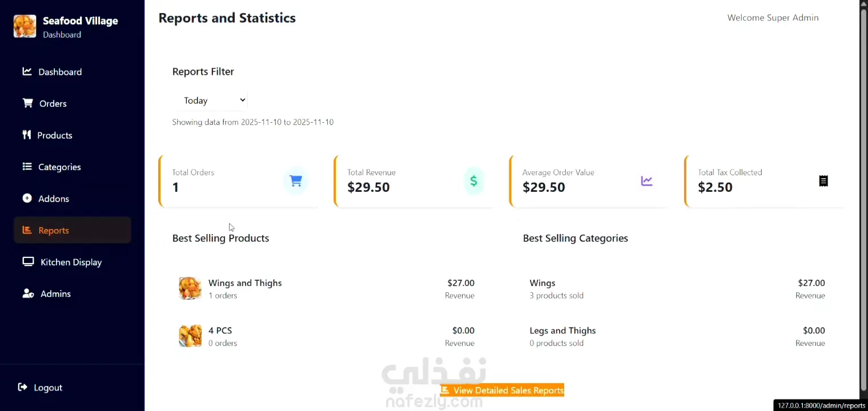Viewport: 868px width, 411px height.
Task: Go to the Kitchen Display menu item
Action: pos(71,262)
